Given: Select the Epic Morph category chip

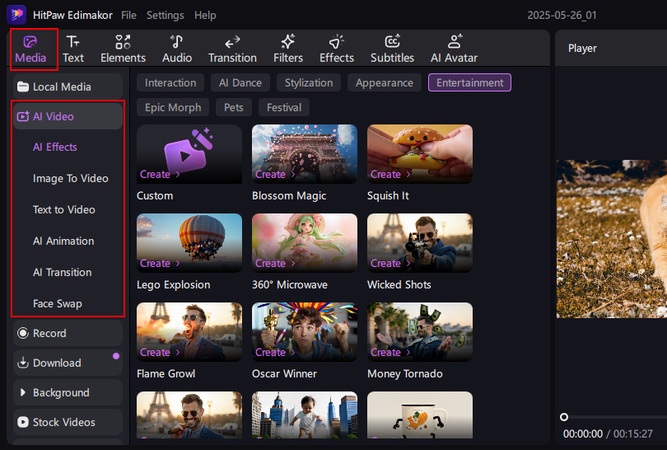Looking at the screenshot, I should (x=173, y=107).
